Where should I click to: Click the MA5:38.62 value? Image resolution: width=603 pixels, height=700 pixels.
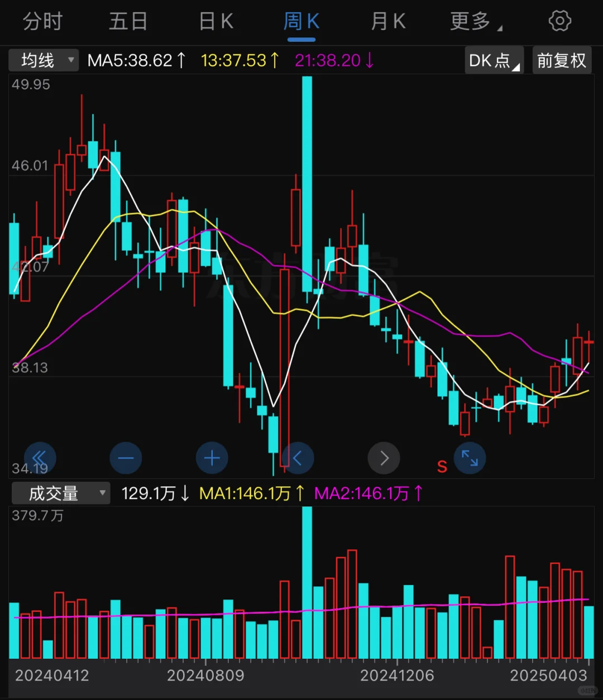click(x=137, y=60)
